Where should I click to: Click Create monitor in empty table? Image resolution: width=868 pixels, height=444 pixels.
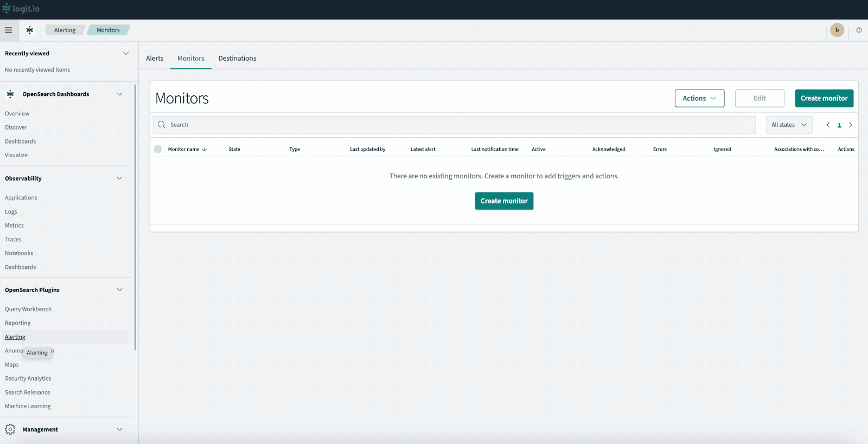click(x=504, y=201)
